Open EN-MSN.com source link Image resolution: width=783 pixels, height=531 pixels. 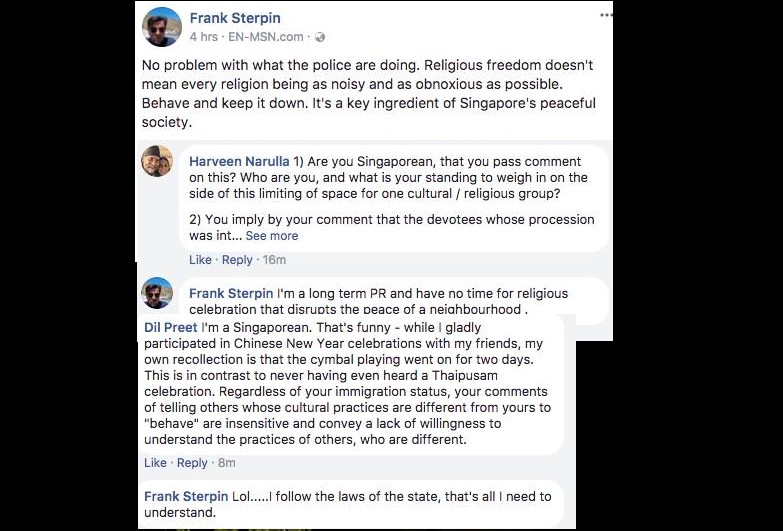[x=266, y=37]
